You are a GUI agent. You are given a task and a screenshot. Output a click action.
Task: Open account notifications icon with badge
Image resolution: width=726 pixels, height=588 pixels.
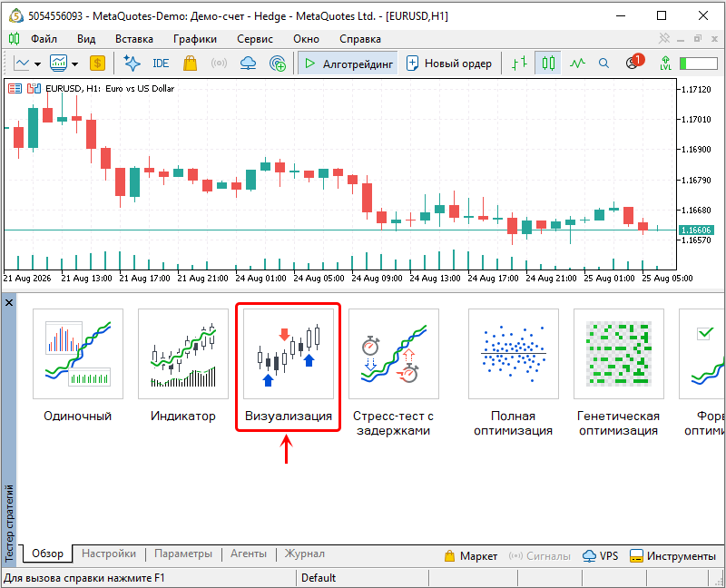(633, 62)
